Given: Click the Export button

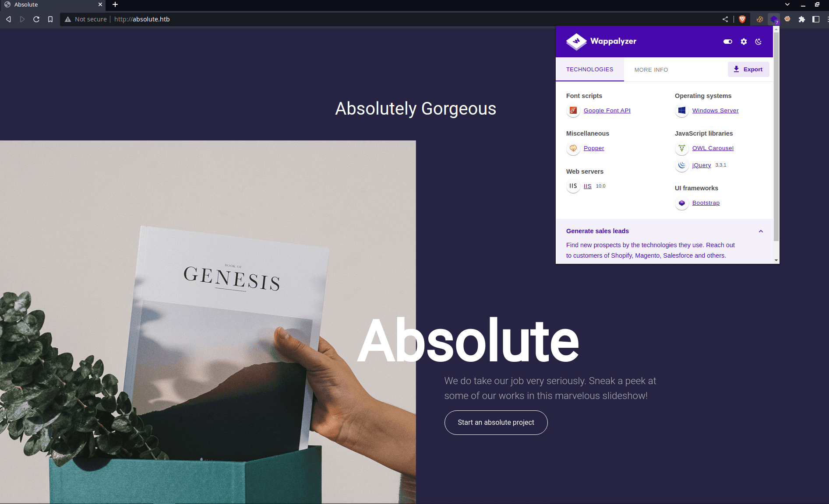Looking at the screenshot, I should click(748, 69).
